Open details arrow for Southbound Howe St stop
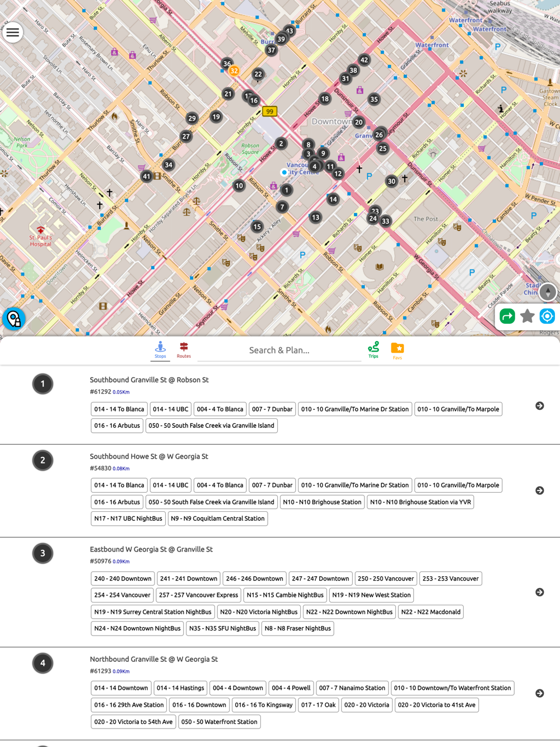This screenshot has height=747, width=560. click(540, 491)
